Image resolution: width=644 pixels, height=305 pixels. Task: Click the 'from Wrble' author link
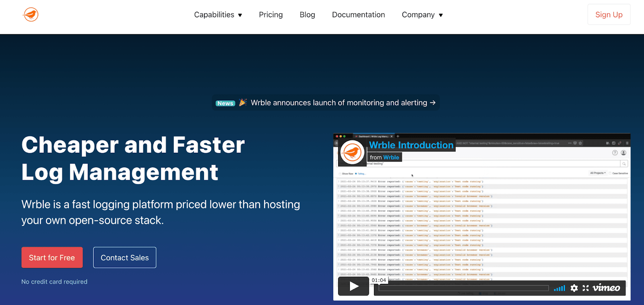click(384, 158)
